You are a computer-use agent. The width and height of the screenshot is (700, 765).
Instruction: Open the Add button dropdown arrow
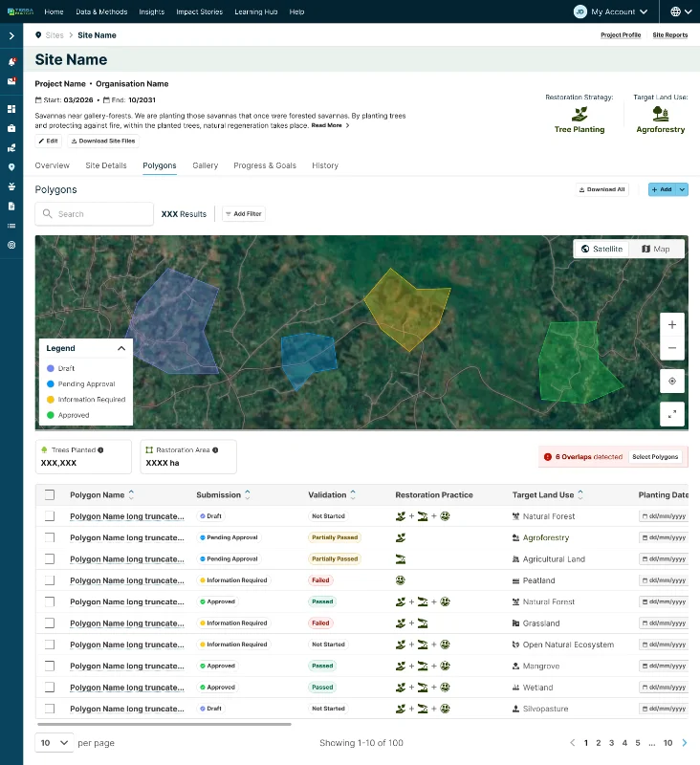click(x=682, y=189)
